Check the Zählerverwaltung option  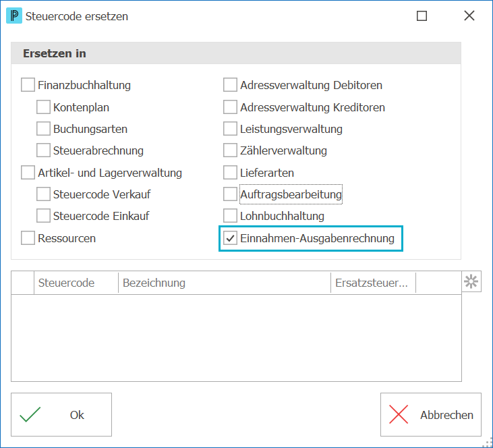tap(230, 150)
